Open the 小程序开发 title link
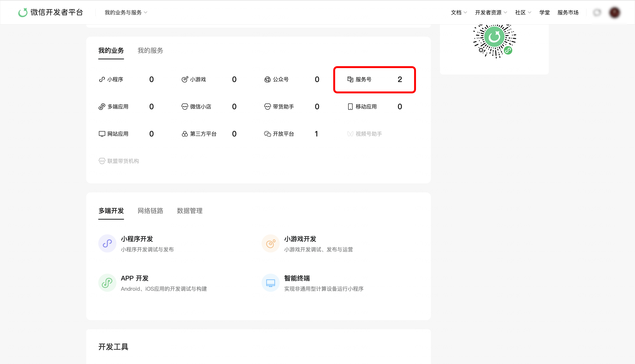The width and height of the screenshot is (635, 364). pos(137,239)
